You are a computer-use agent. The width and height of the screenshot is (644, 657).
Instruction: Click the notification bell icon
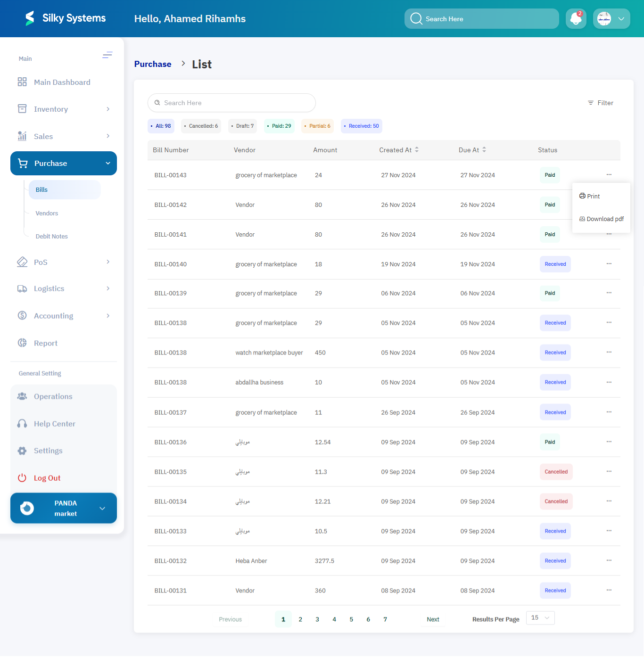576,19
